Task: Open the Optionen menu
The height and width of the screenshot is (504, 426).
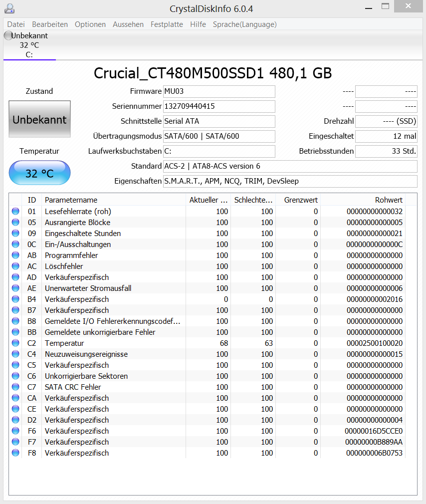Action: (x=90, y=24)
